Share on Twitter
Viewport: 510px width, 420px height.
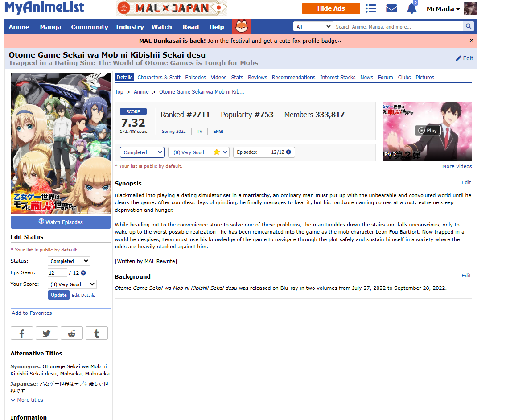point(46,333)
